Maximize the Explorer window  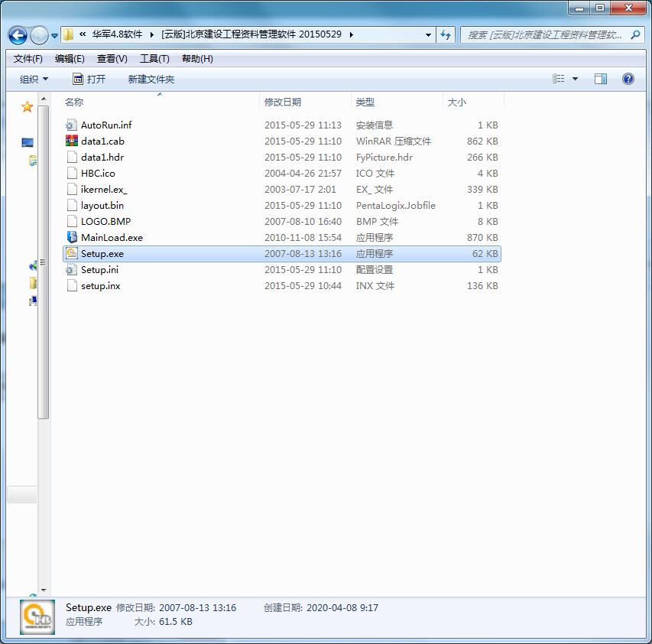click(599, 8)
